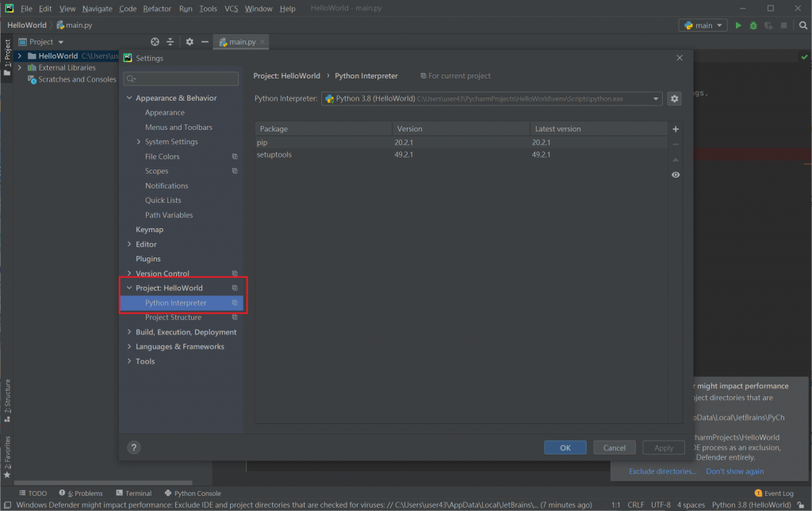The image size is (812, 511).
Task: Expand System Settings node
Action: [138, 142]
